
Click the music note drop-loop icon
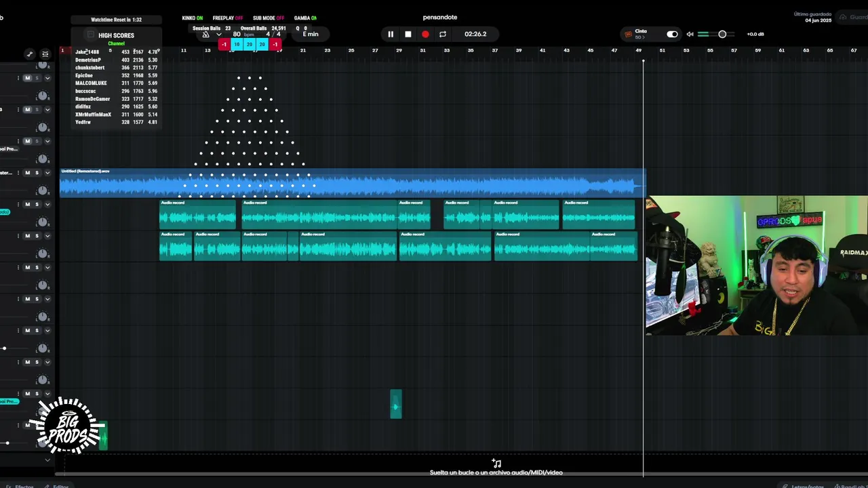[x=496, y=464]
